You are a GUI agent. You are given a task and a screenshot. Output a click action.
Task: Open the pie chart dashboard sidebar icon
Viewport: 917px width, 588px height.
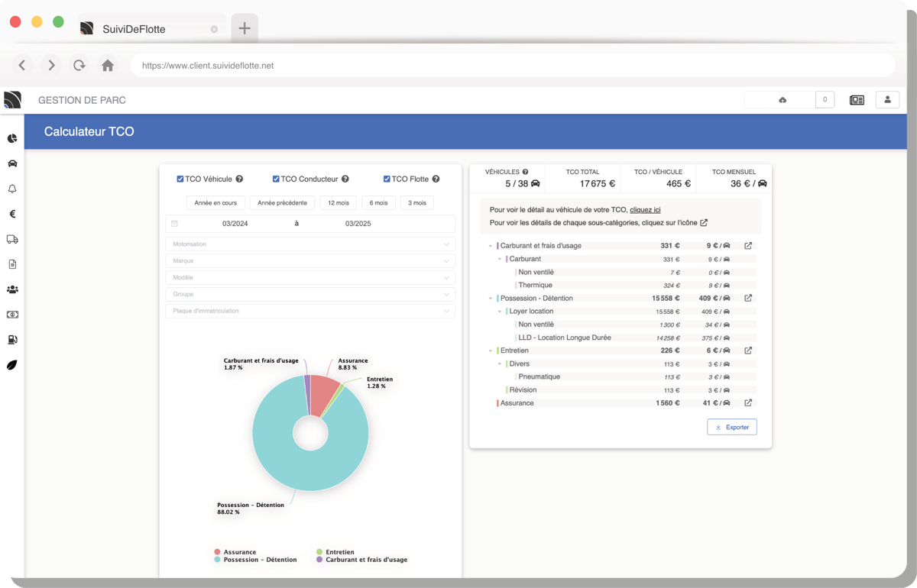[12, 138]
